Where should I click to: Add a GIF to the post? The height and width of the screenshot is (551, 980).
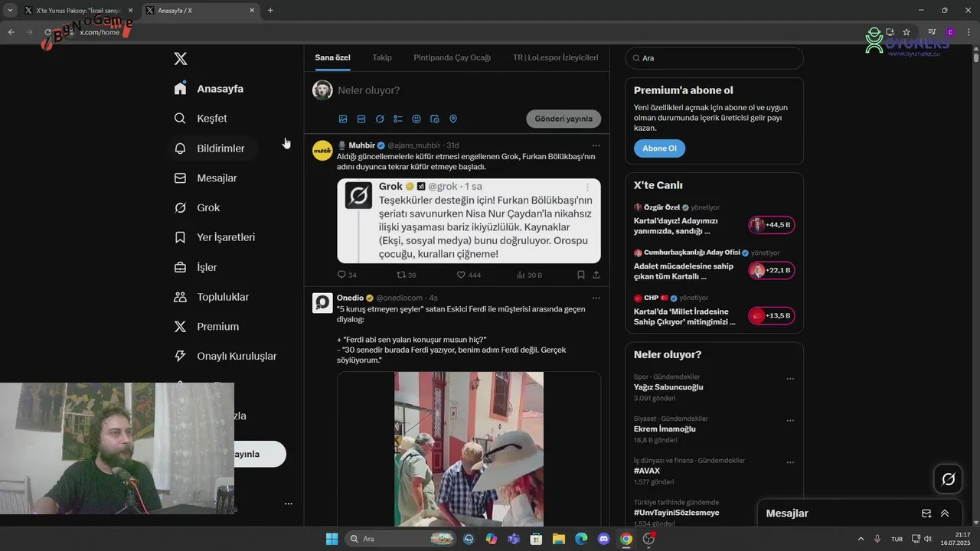(361, 119)
